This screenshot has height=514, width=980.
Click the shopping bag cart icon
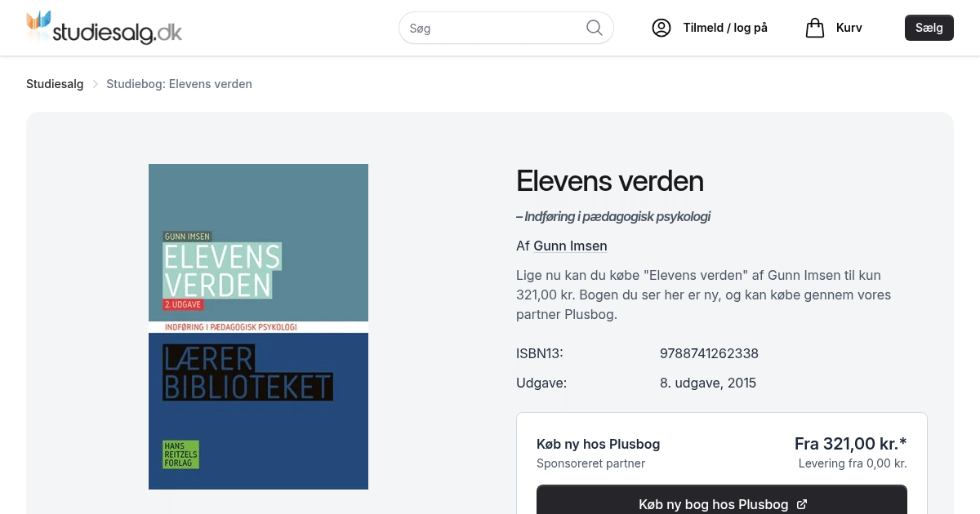coord(815,28)
